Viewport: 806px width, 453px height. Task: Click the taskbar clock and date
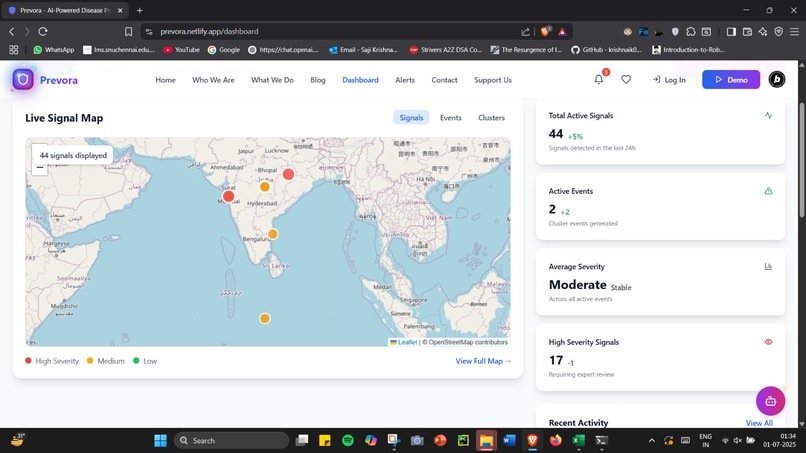coord(781,440)
